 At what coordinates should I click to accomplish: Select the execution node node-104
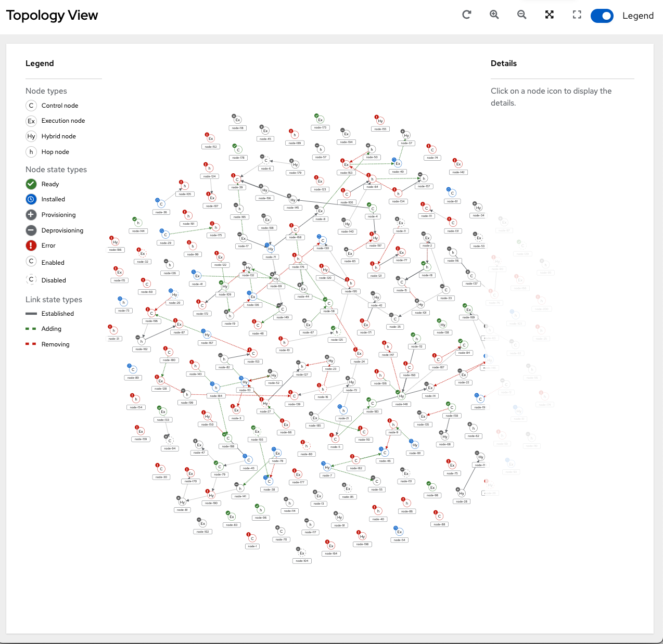tap(302, 553)
